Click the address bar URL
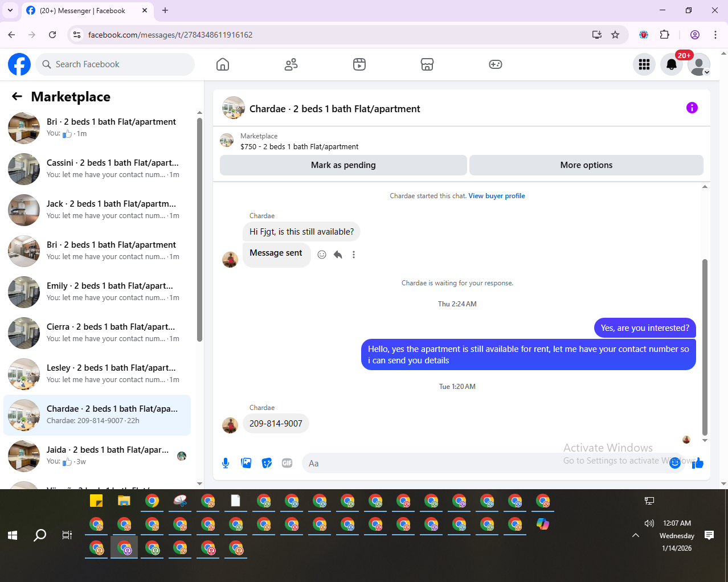Screen dimensions: 728x582 tap(170, 35)
